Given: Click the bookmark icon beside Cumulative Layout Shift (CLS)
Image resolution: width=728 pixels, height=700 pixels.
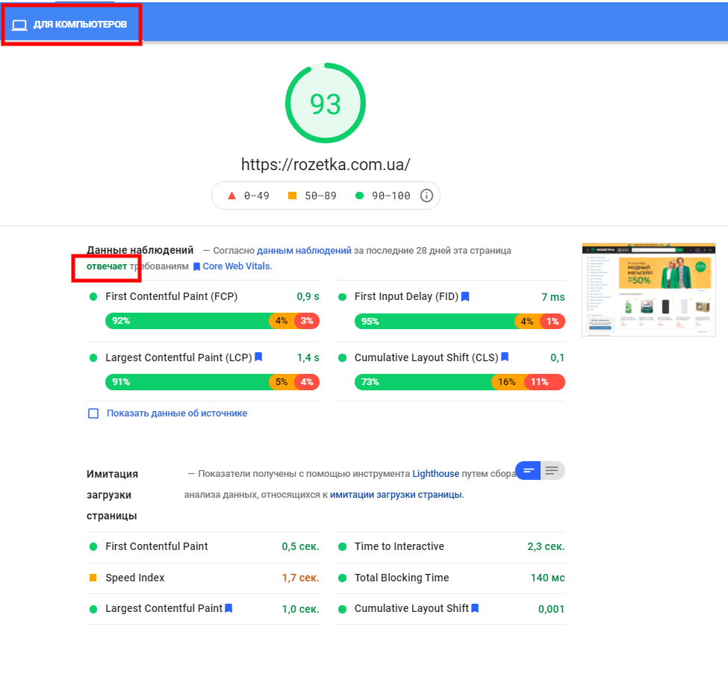Looking at the screenshot, I should click(x=505, y=357).
